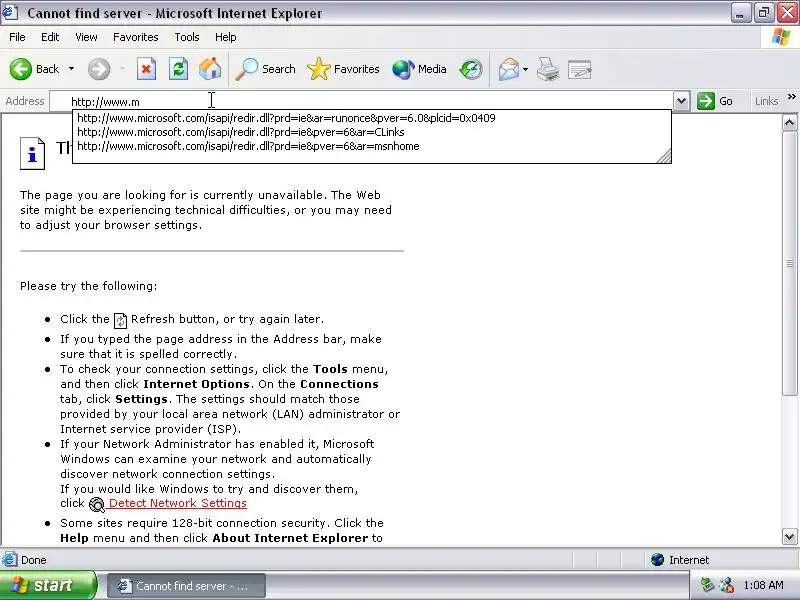Open the Favorites star toolbar button
This screenshot has width=800, height=600.
click(x=343, y=69)
